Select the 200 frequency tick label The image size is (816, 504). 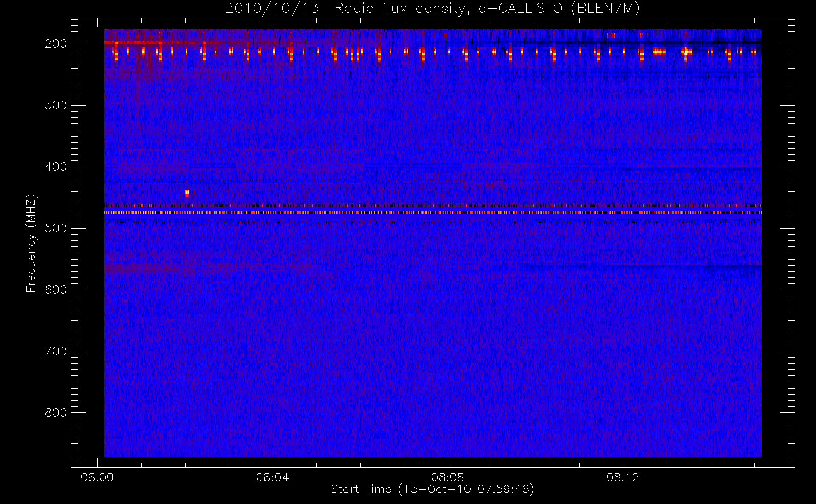[x=56, y=44]
